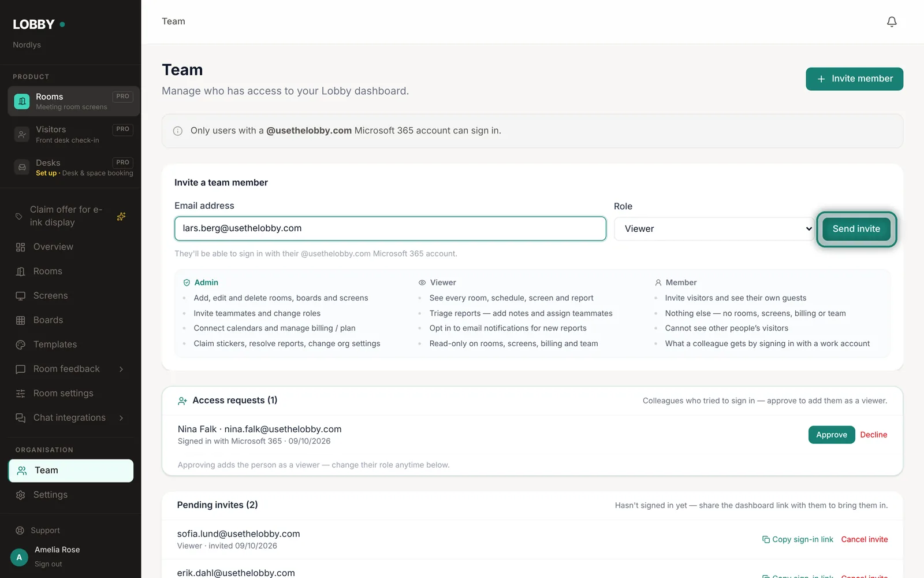The height and width of the screenshot is (578, 924).
Task: Click the sparkle icon beside e-ink offer
Action: click(121, 216)
